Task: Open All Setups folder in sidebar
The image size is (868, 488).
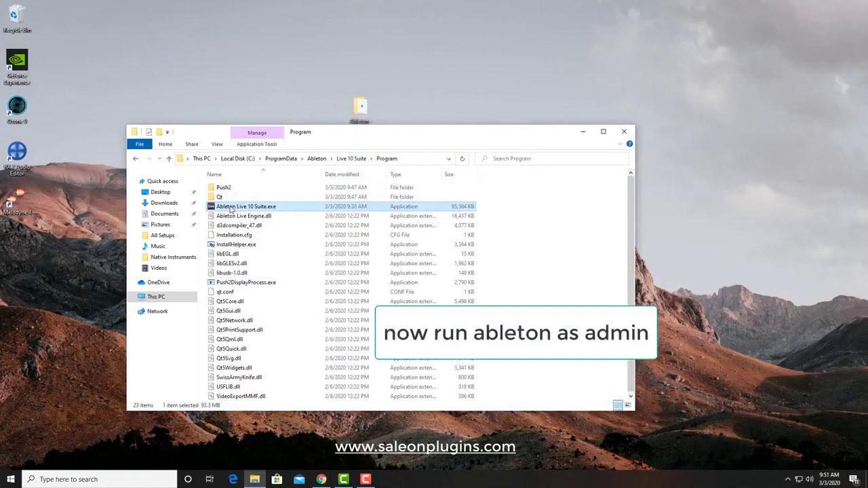Action: click(x=162, y=235)
